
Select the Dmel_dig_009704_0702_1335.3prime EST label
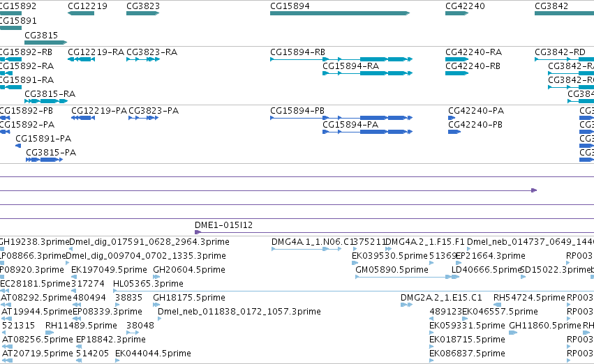pos(146,255)
